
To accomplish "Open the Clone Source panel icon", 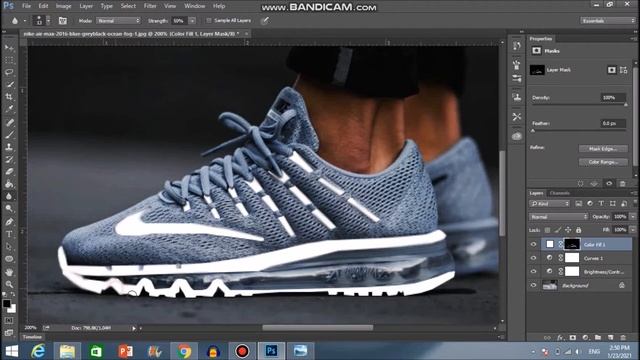I will [517, 98].
